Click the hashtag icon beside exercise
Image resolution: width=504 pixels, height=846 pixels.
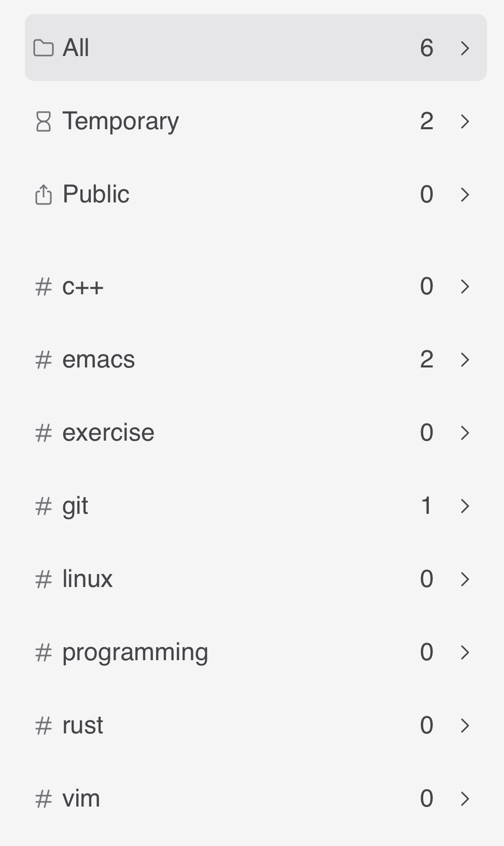(44, 432)
